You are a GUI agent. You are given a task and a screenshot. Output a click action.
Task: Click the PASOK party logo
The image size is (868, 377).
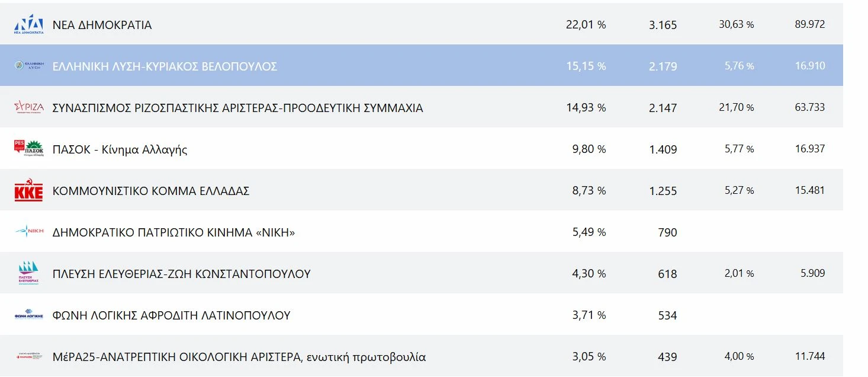pos(28,149)
